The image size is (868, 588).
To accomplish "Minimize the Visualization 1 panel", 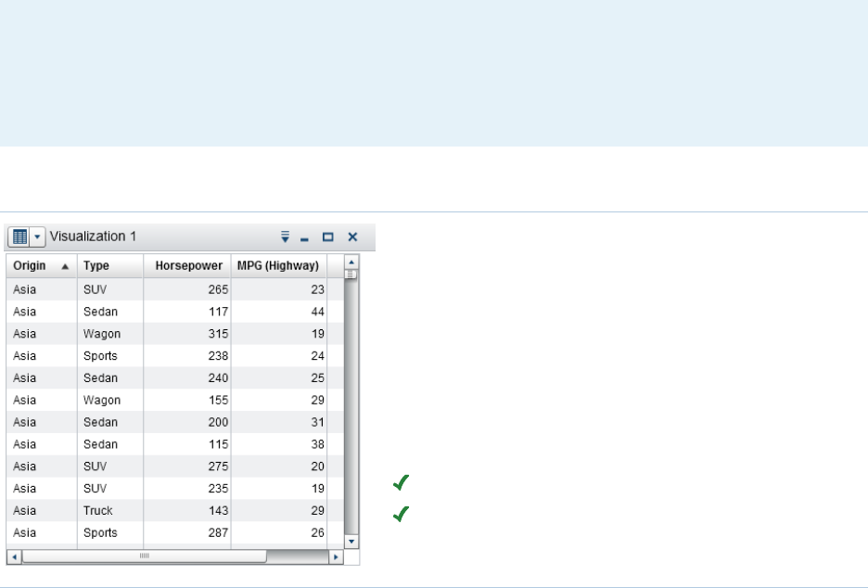I will 304,239.
